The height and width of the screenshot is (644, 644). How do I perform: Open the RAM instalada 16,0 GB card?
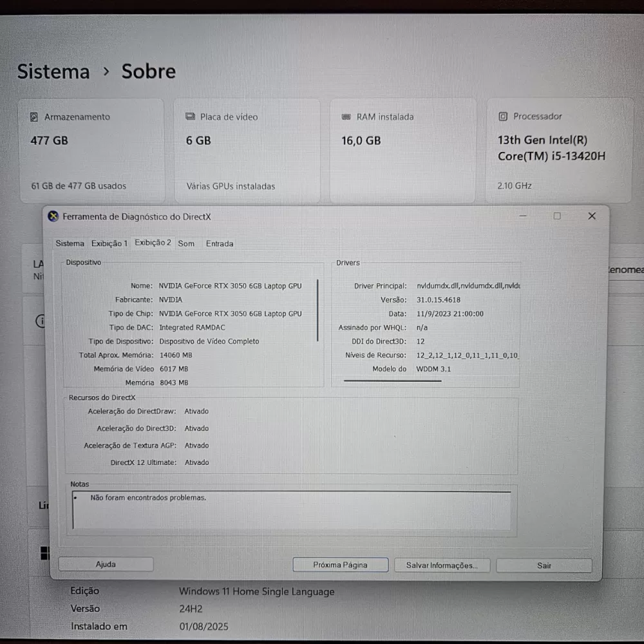403,151
